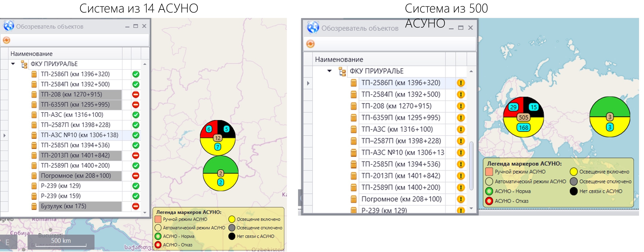Screen dimensions: 644x252
Task: Click scroll-up arrow in the 500 АСУНО object list
Action: (x=471, y=71)
